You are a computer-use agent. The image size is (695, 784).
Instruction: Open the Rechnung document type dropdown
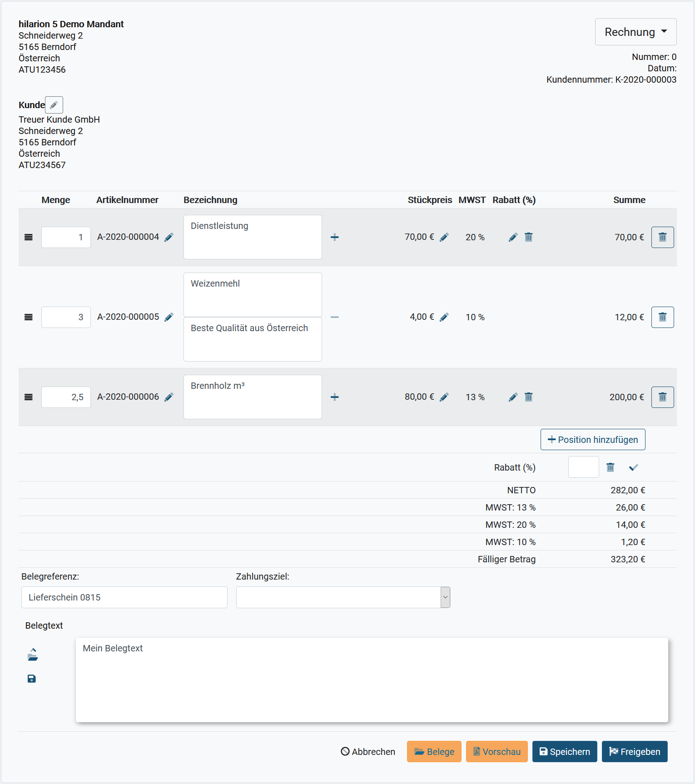coord(635,32)
